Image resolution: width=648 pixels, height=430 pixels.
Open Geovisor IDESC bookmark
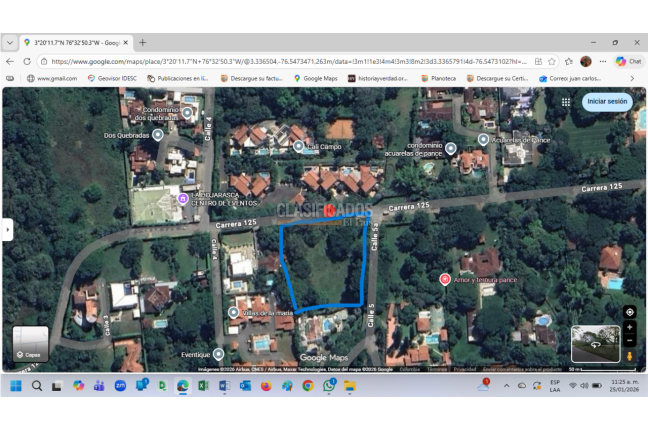tap(112, 78)
